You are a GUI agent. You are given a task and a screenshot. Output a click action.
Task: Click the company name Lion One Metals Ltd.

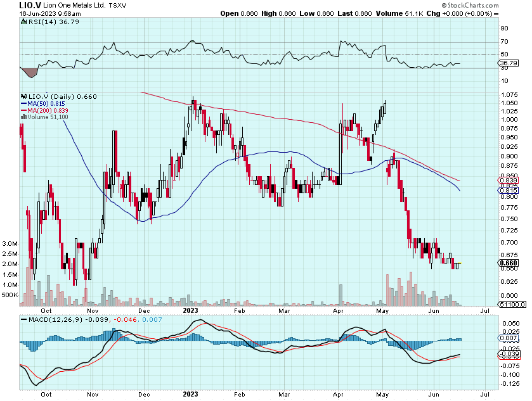74,6
